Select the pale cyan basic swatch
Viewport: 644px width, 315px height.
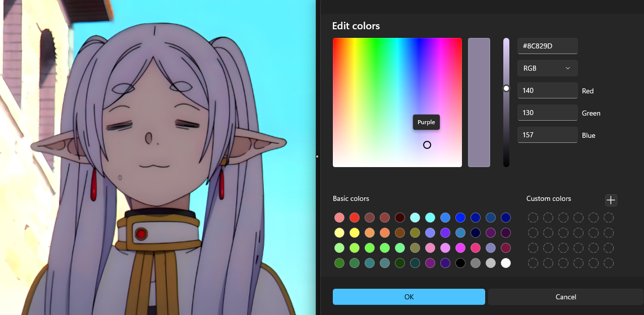point(415,218)
